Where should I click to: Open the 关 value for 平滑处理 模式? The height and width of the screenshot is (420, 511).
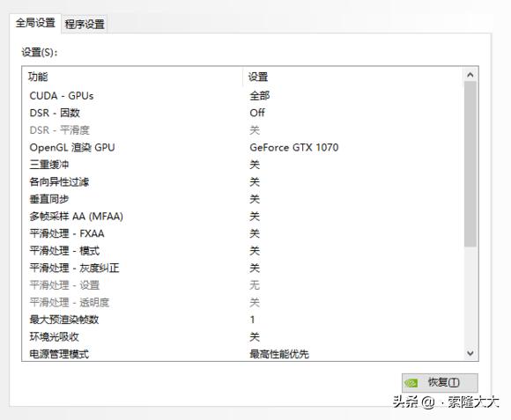255,251
